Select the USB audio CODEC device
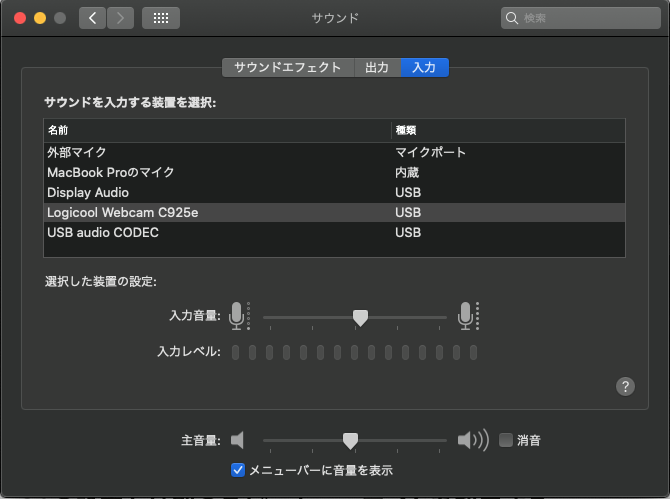This screenshot has height=499, width=670. (x=334, y=232)
